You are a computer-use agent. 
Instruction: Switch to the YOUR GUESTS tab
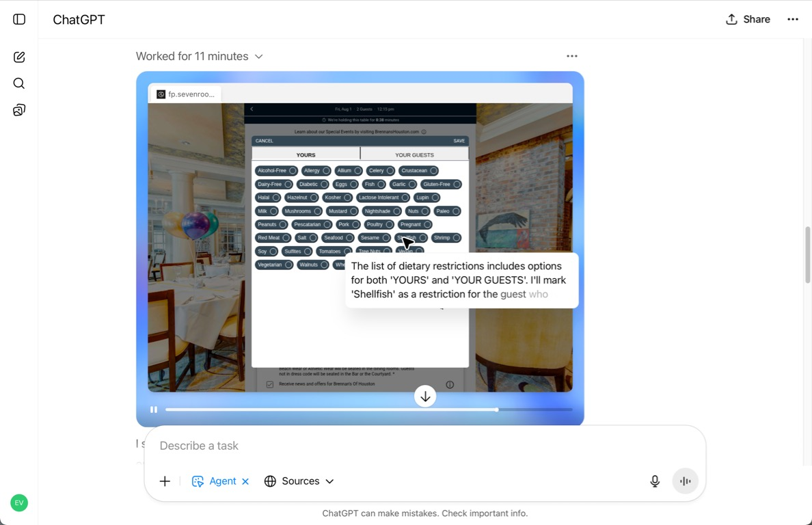(x=414, y=154)
